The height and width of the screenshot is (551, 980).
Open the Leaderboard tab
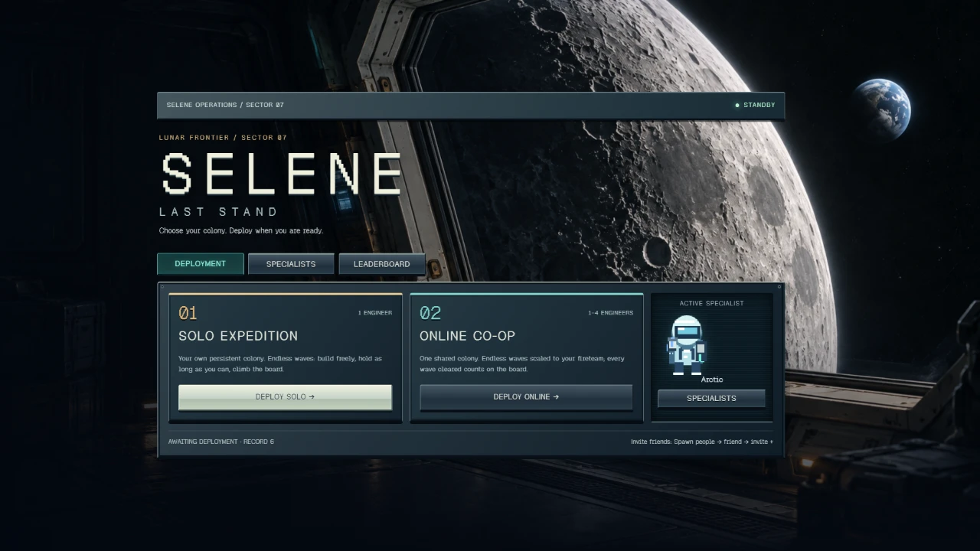382,264
